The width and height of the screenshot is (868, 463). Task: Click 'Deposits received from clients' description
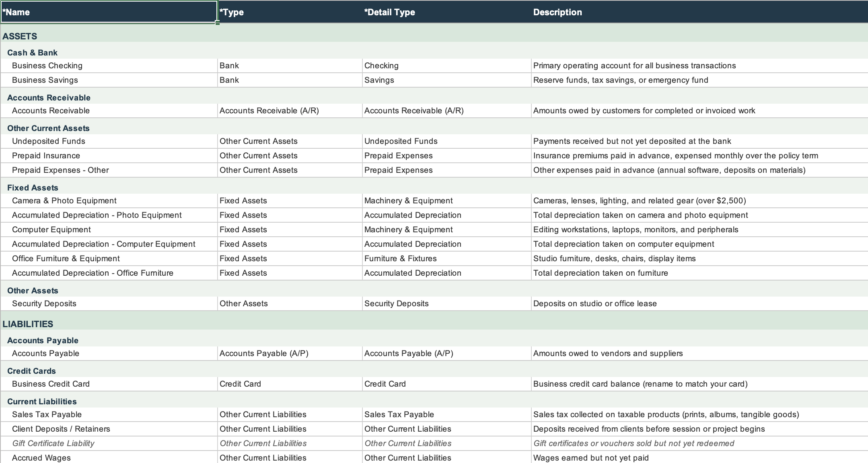tap(699, 429)
